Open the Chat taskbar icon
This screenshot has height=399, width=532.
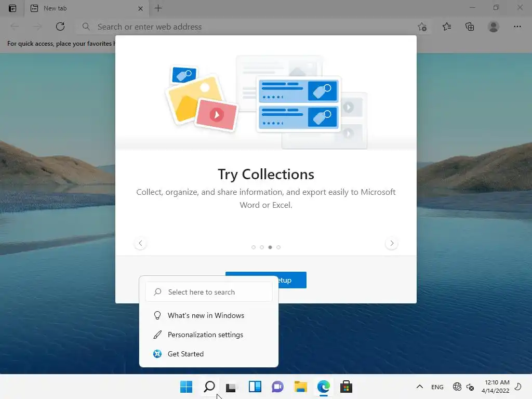tap(277, 387)
